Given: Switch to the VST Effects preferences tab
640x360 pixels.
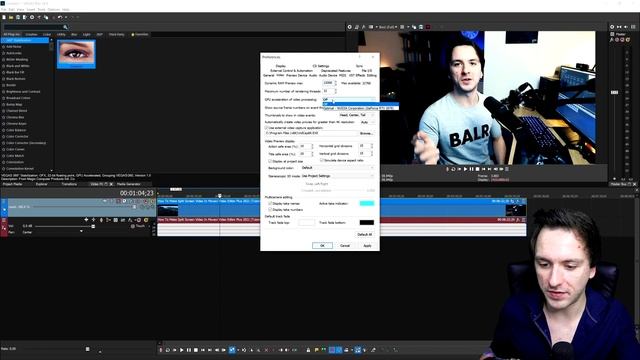Looking at the screenshot, I should (x=357, y=76).
